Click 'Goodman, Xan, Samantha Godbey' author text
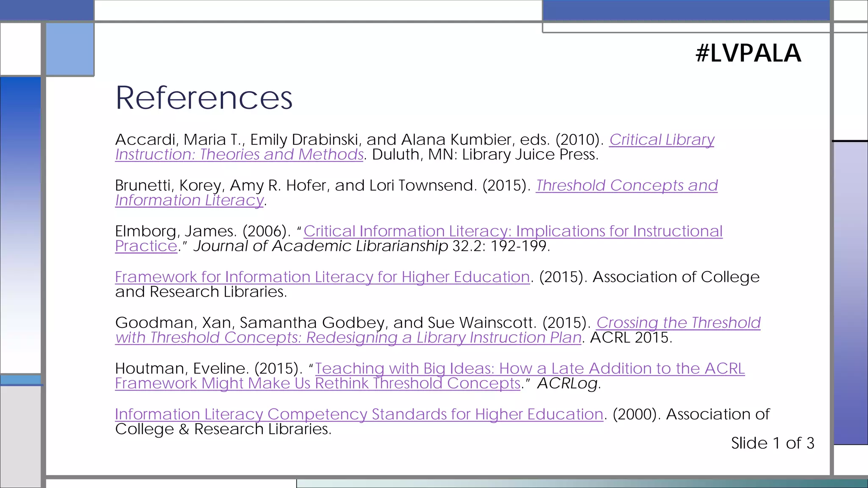This screenshot has width=868, height=488. pyautogui.click(x=250, y=323)
